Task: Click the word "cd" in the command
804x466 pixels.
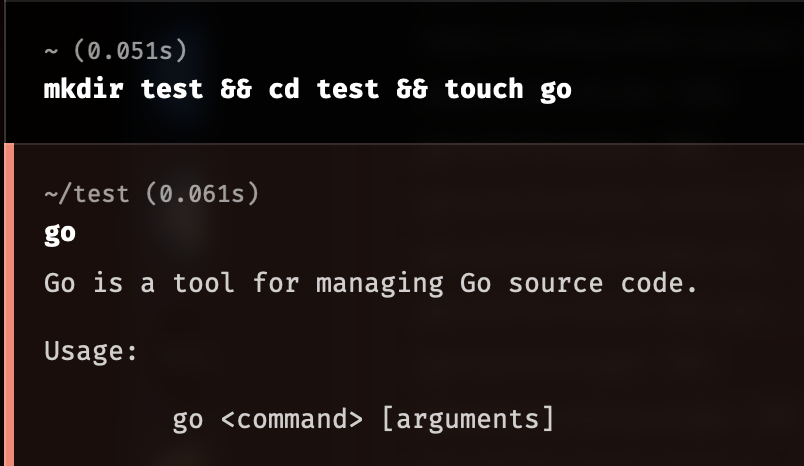Action: pos(284,89)
